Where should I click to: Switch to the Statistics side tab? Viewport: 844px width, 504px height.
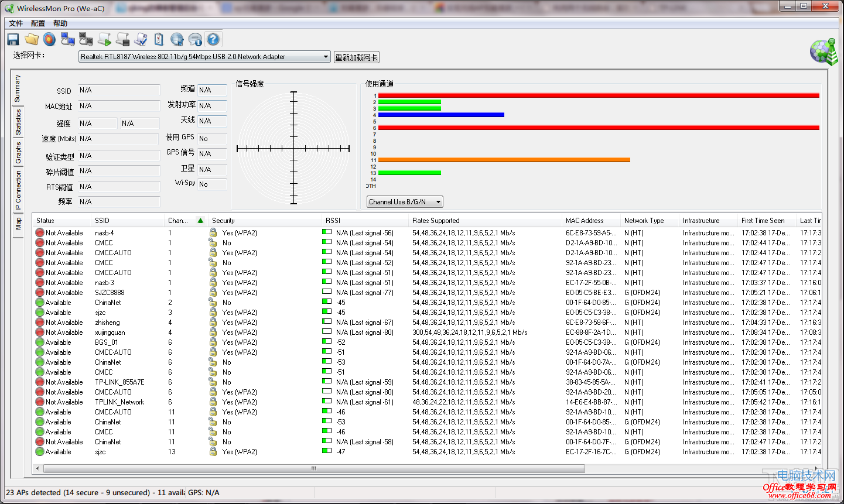pos(18,122)
